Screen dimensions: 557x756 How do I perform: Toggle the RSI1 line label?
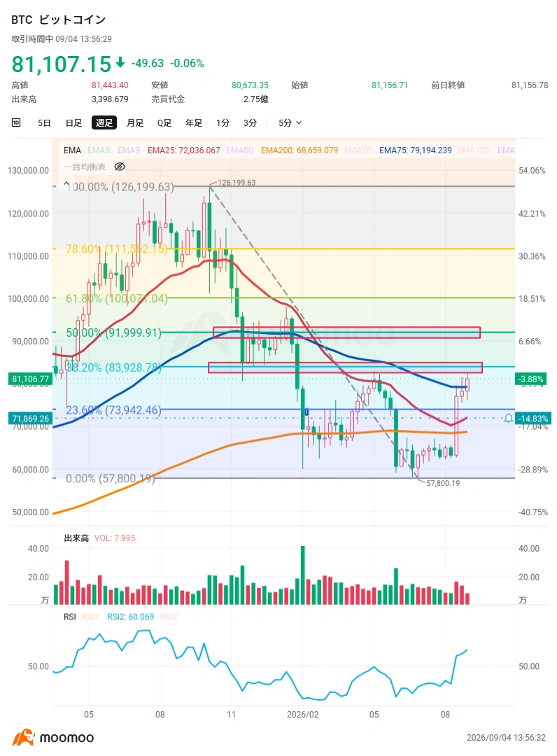91,617
